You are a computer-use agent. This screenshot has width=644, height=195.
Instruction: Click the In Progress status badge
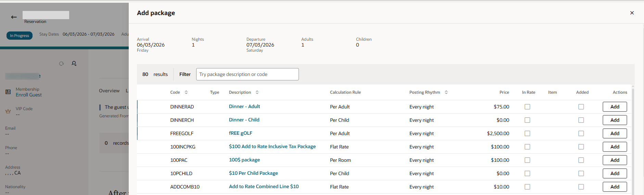coord(20,36)
